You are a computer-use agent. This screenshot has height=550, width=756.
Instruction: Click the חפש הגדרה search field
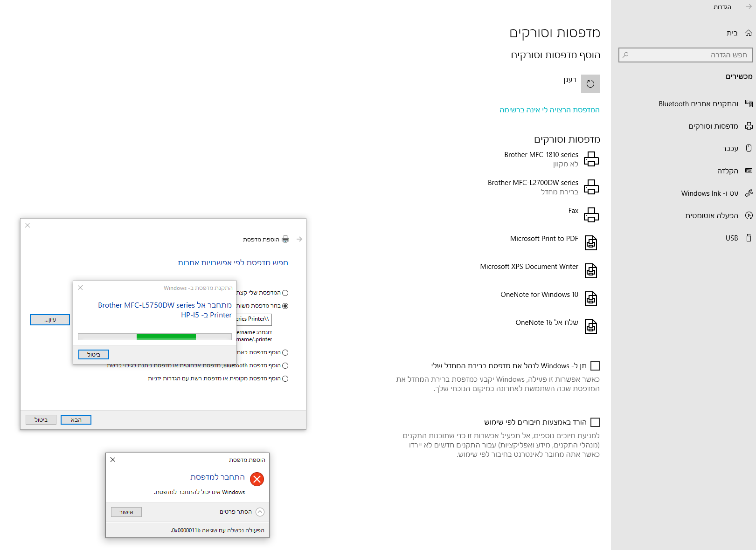pyautogui.click(x=686, y=55)
